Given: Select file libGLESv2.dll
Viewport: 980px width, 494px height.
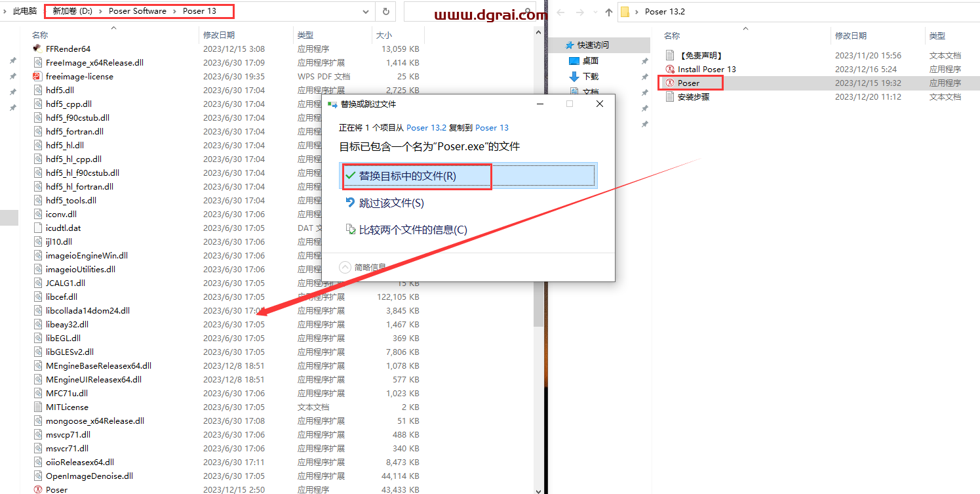Looking at the screenshot, I should [x=69, y=352].
